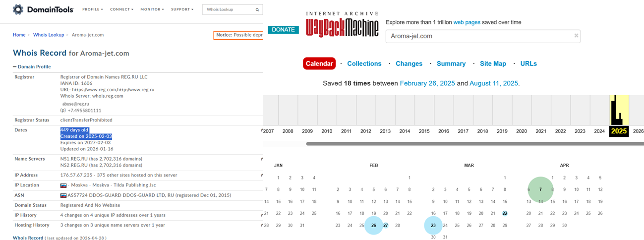The width and height of the screenshot is (644, 240).
Task: Open the April 7 snapshot on the calendar
Action: [540, 189]
